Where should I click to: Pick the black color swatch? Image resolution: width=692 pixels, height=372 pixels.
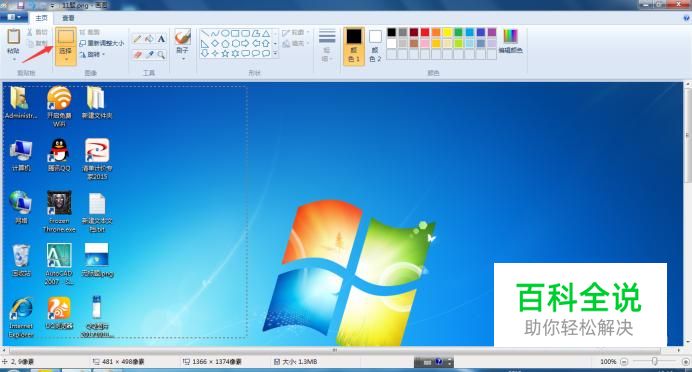coord(391,32)
